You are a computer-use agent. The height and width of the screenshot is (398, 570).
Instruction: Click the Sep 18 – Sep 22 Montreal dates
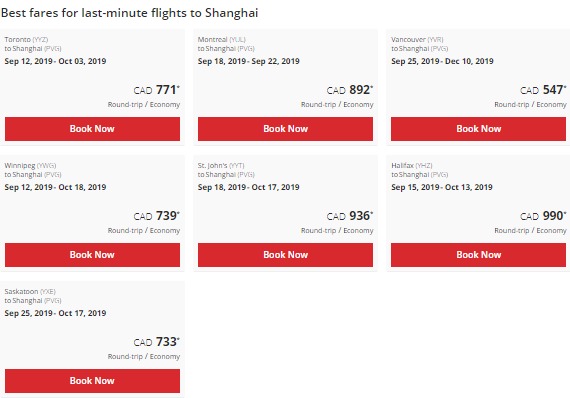tap(249, 61)
